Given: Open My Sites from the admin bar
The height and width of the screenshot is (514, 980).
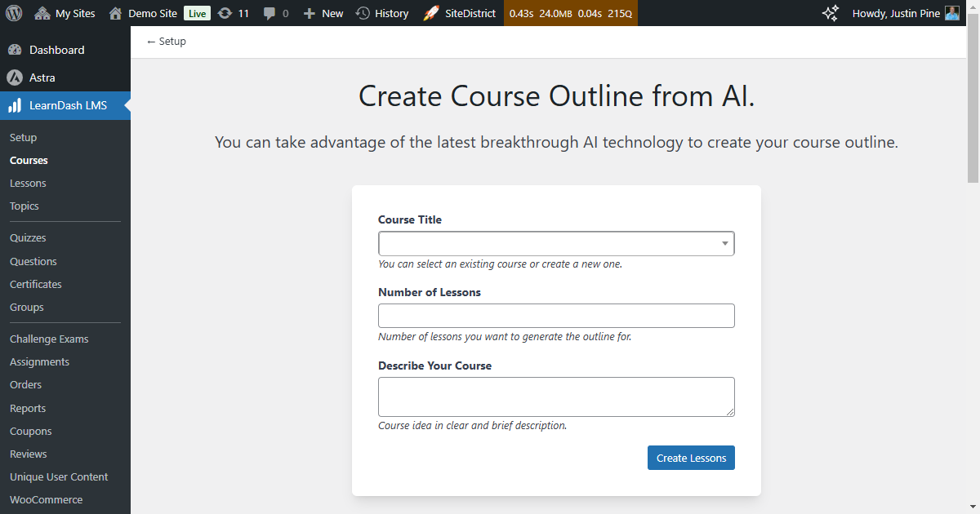Looking at the screenshot, I should point(64,12).
